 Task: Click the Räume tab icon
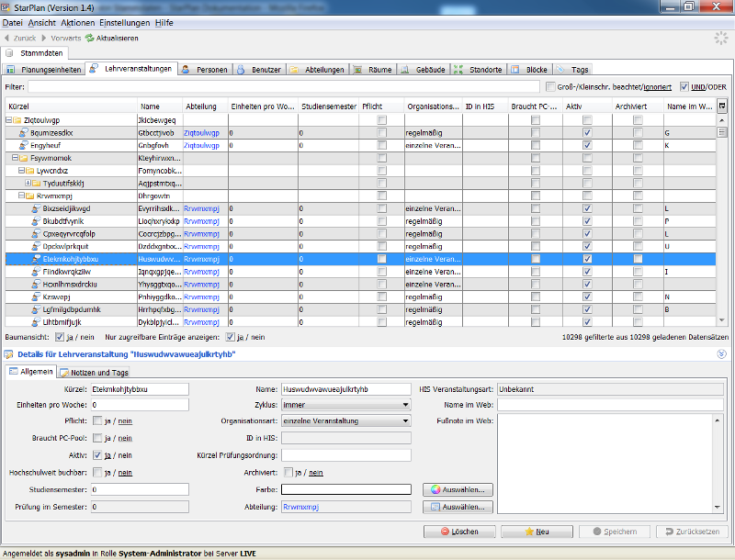[357, 69]
